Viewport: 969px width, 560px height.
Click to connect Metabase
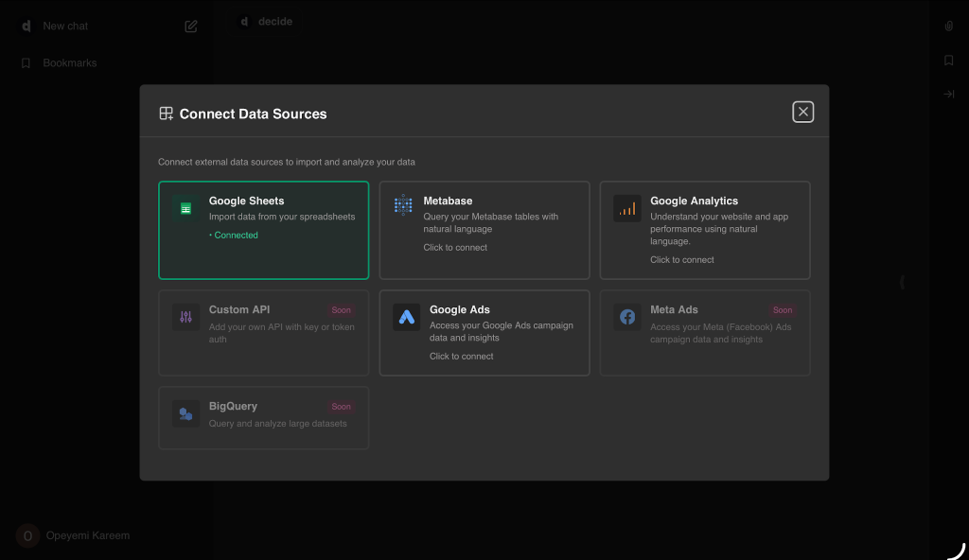pyautogui.click(x=455, y=248)
